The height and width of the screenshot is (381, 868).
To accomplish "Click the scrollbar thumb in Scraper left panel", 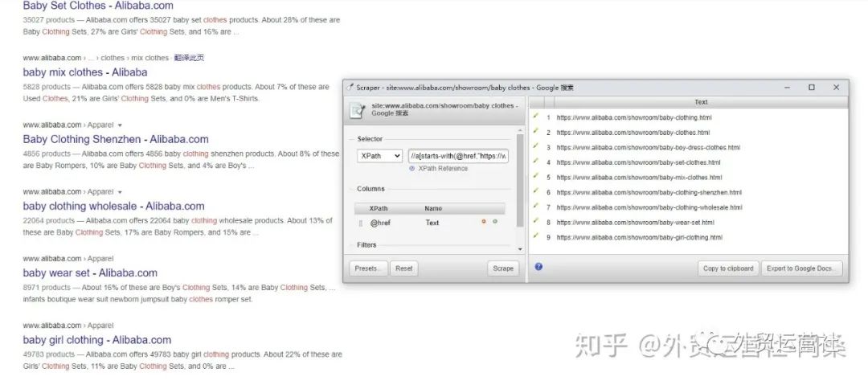I will [x=520, y=180].
